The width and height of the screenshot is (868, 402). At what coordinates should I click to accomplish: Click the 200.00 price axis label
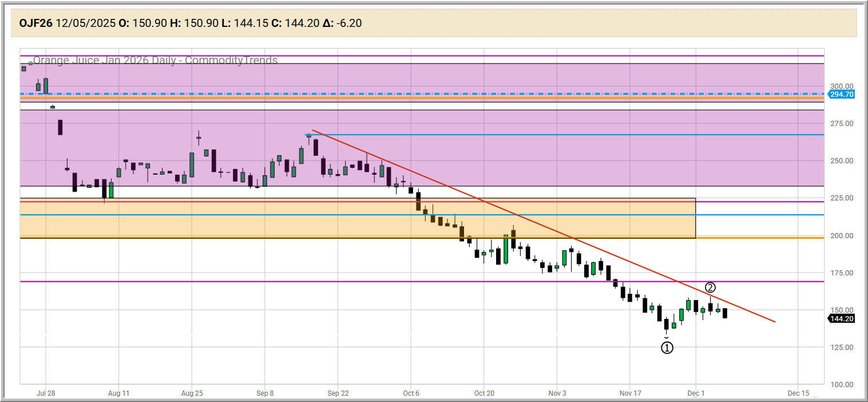(842, 235)
